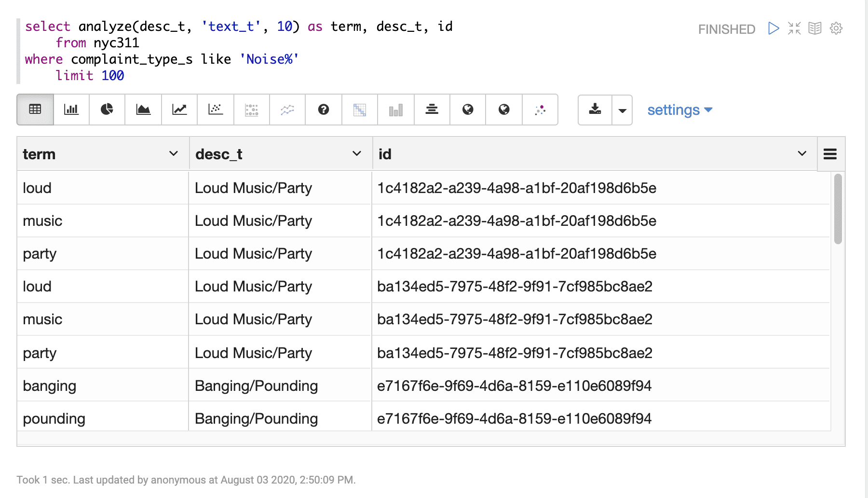The height and width of the screenshot is (498, 868).
Task: Open paragraph settings via gear icon
Action: coord(836,28)
